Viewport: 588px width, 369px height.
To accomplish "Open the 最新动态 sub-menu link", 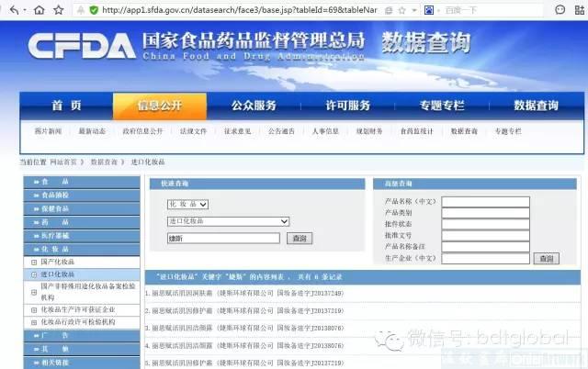I will [92, 131].
